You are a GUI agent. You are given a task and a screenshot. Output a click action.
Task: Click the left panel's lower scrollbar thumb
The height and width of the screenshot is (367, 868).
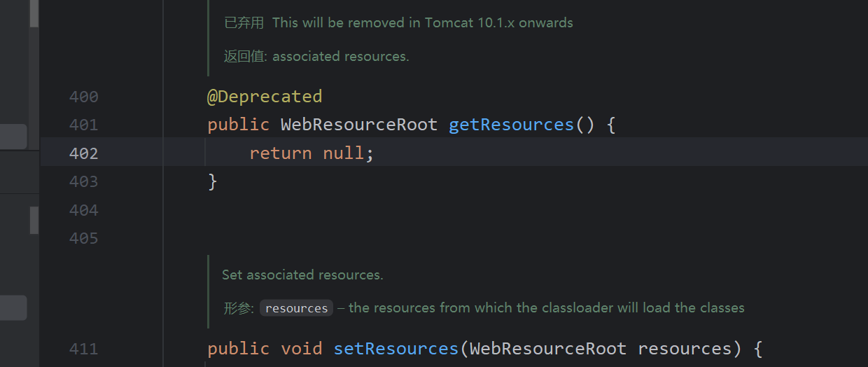(34, 220)
